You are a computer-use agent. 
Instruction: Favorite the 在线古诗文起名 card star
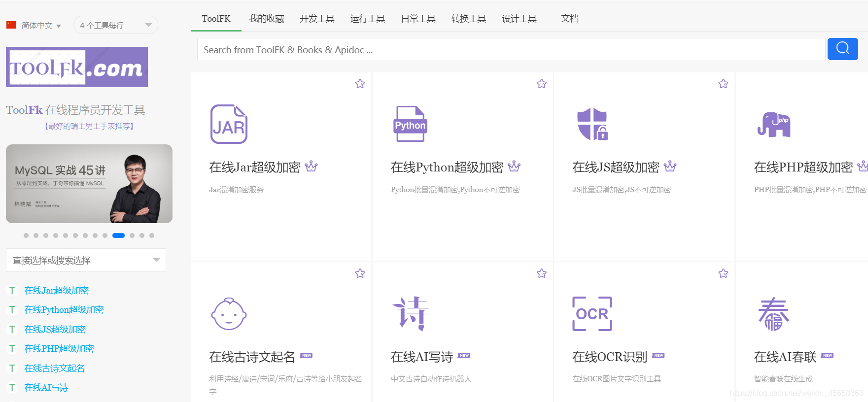(x=360, y=273)
